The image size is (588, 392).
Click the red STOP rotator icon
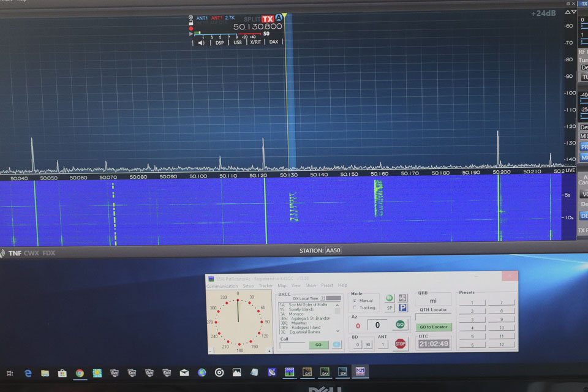[400, 344]
